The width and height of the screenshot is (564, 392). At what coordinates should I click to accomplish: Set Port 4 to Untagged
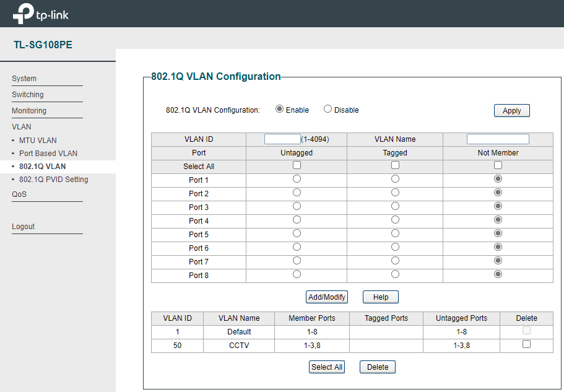pos(297,220)
